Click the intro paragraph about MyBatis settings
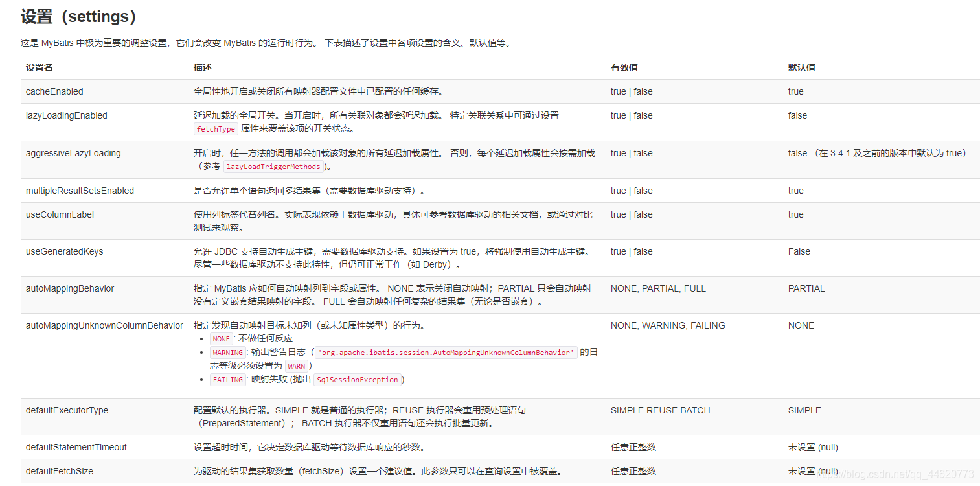This screenshot has height=486, width=980. tap(268, 43)
